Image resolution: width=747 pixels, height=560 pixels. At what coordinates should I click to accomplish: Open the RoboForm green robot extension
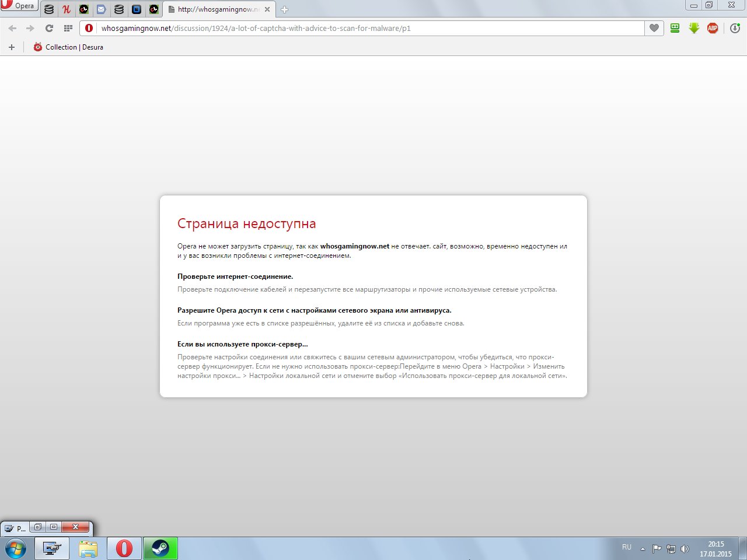(675, 28)
